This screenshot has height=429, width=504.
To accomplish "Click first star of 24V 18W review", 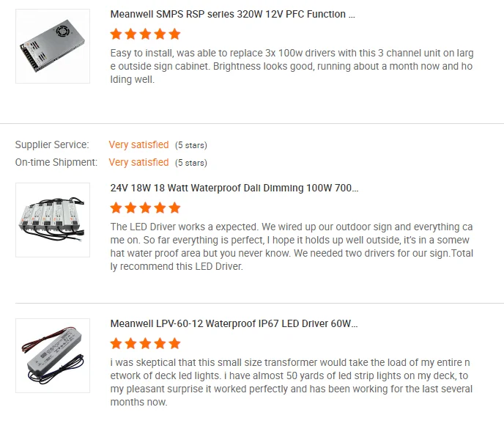I will click(116, 208).
